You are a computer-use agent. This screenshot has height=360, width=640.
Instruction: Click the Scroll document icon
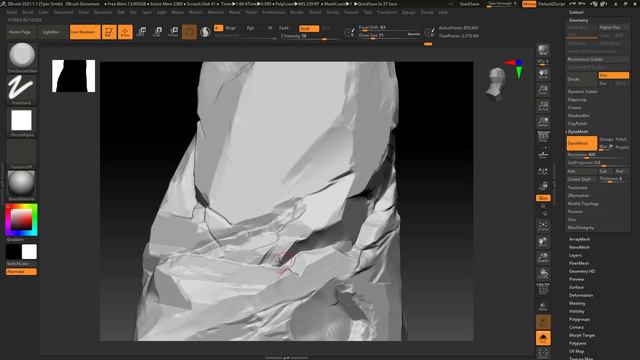[543, 73]
